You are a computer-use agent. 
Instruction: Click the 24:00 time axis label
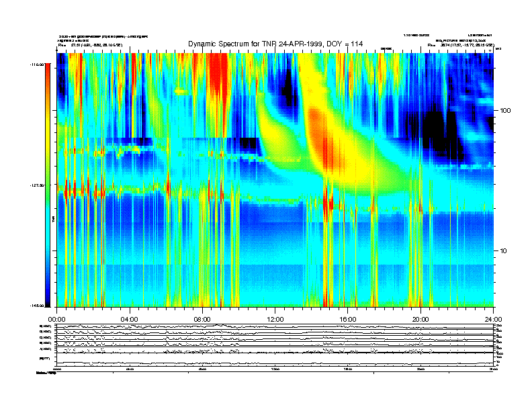(493, 320)
